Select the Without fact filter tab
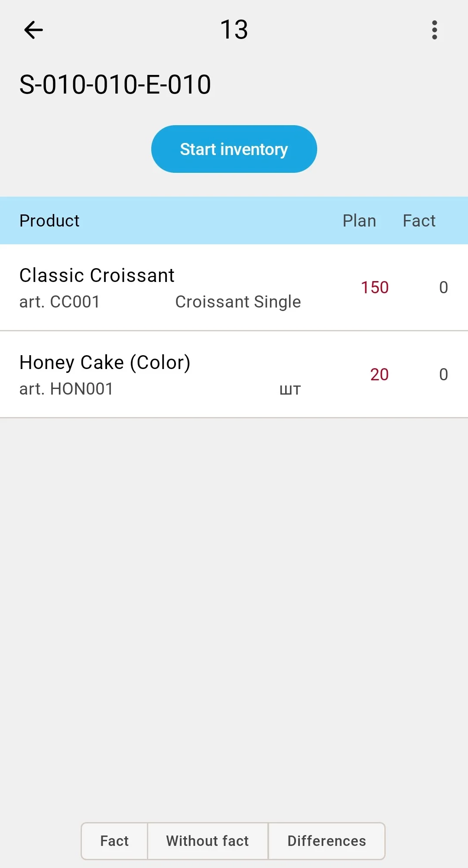This screenshot has width=468, height=868. pos(208,841)
